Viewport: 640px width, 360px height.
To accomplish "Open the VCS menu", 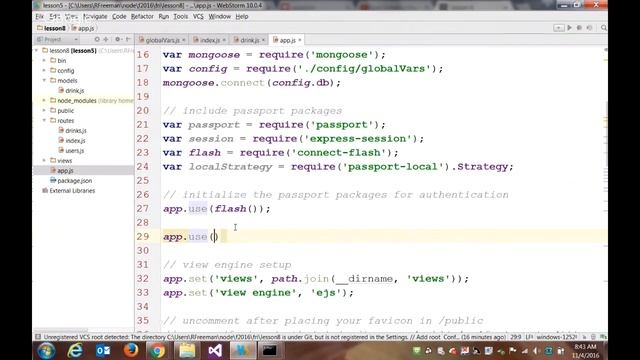I will coord(198,17).
